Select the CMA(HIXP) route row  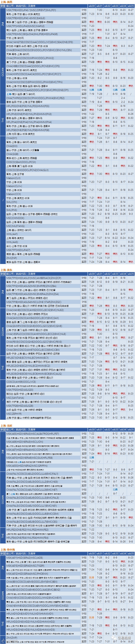[34, 74]
